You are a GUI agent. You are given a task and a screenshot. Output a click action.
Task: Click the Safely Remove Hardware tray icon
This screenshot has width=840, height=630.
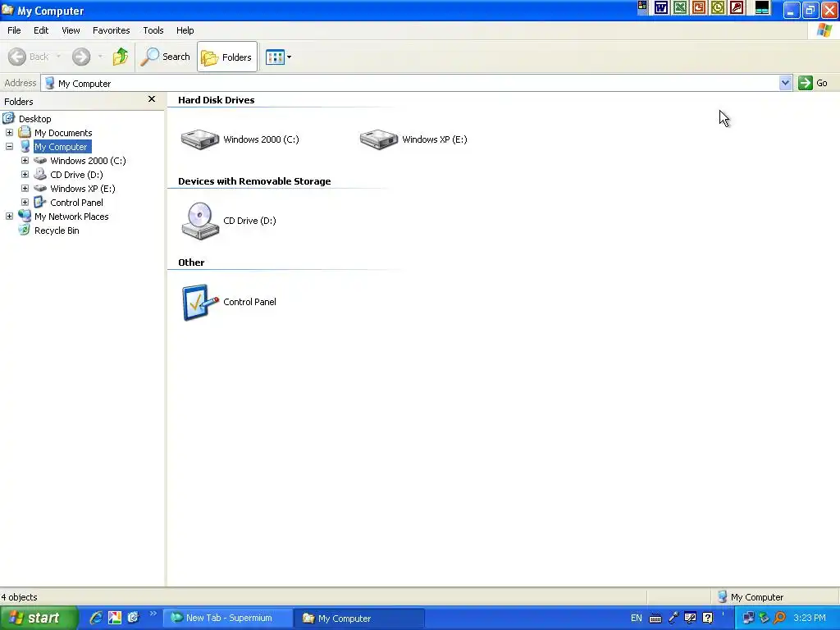click(764, 619)
